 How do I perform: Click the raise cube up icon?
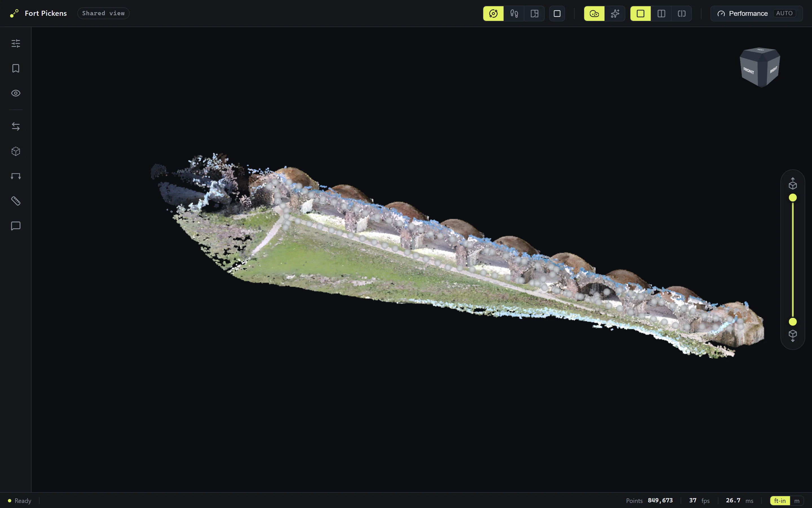point(793,183)
